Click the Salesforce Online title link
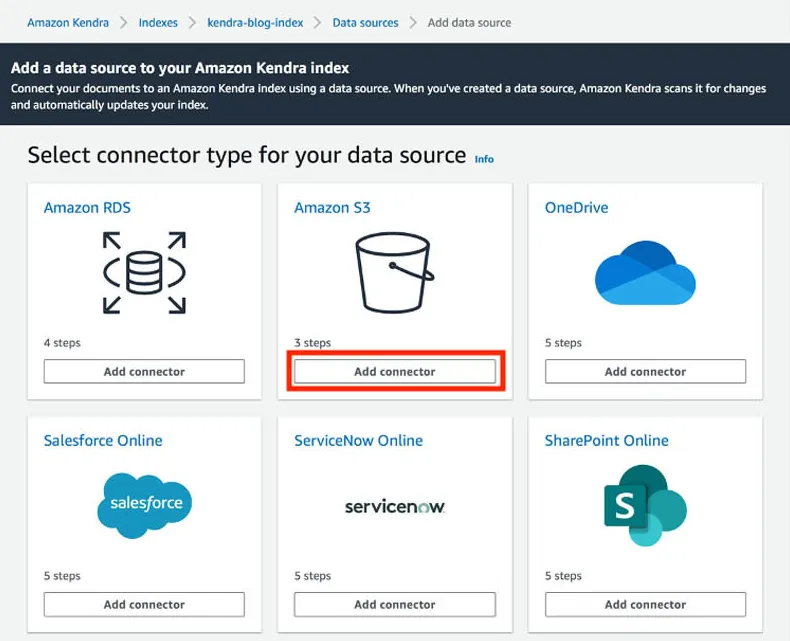 103,440
